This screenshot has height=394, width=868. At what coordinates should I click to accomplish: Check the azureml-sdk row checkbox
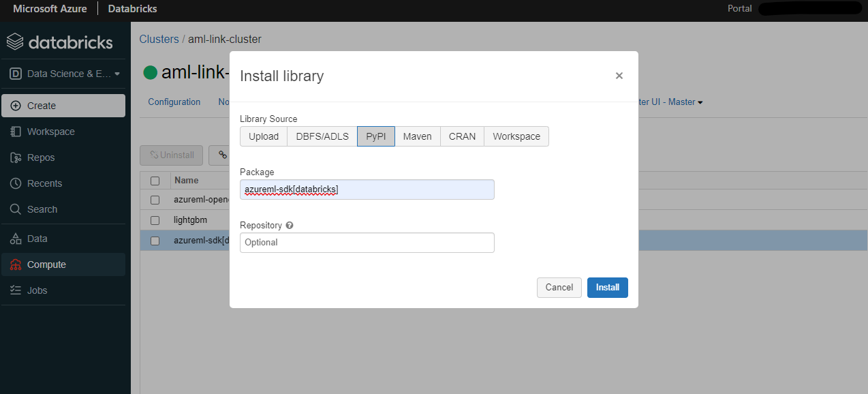click(155, 241)
